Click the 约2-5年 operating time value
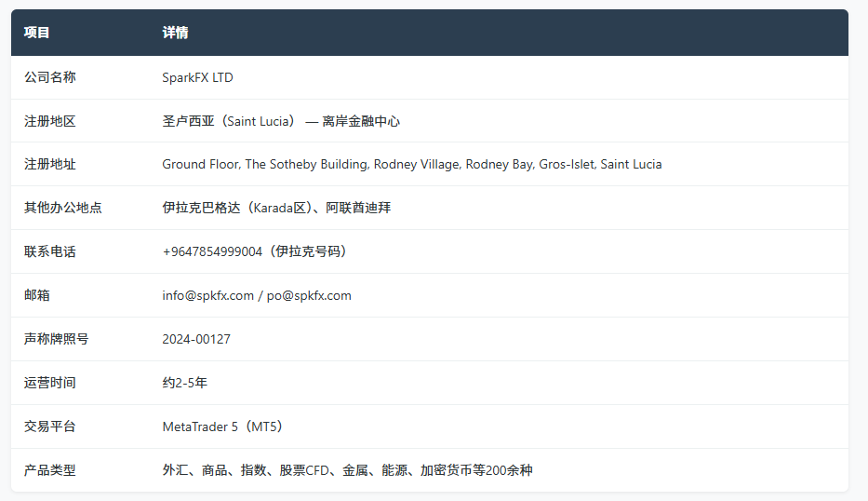868x501 pixels. [x=185, y=383]
